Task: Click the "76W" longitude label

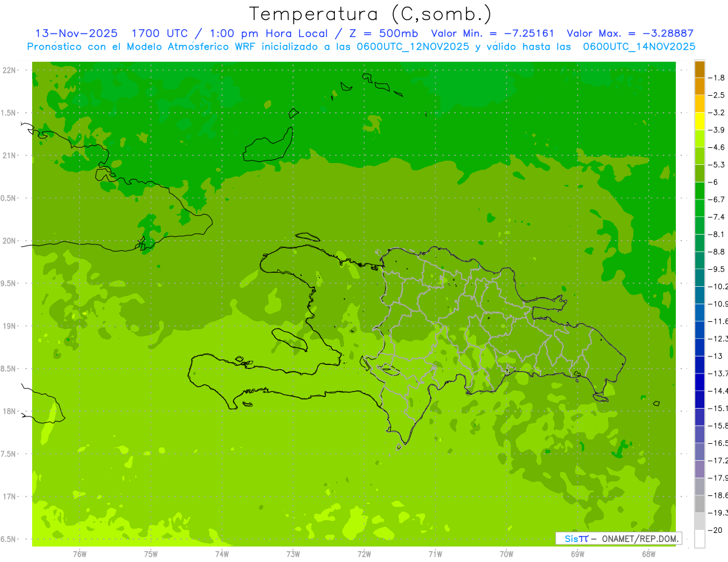Action: tap(79, 554)
